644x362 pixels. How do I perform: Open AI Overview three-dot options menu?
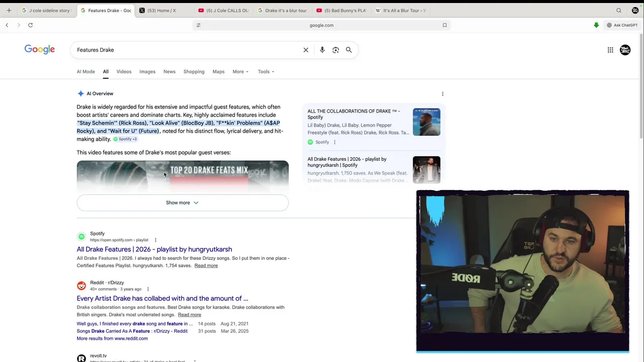[443, 94]
